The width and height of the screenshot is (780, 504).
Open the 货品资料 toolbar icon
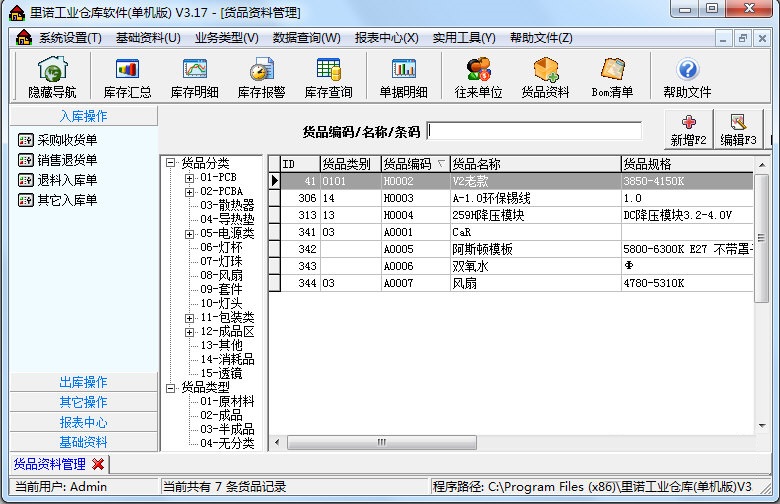(546, 77)
